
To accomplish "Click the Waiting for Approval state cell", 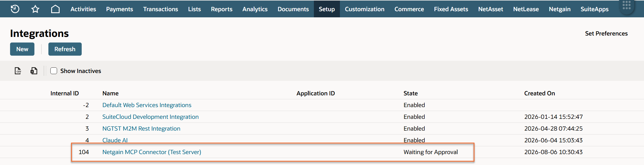I will (x=431, y=152).
